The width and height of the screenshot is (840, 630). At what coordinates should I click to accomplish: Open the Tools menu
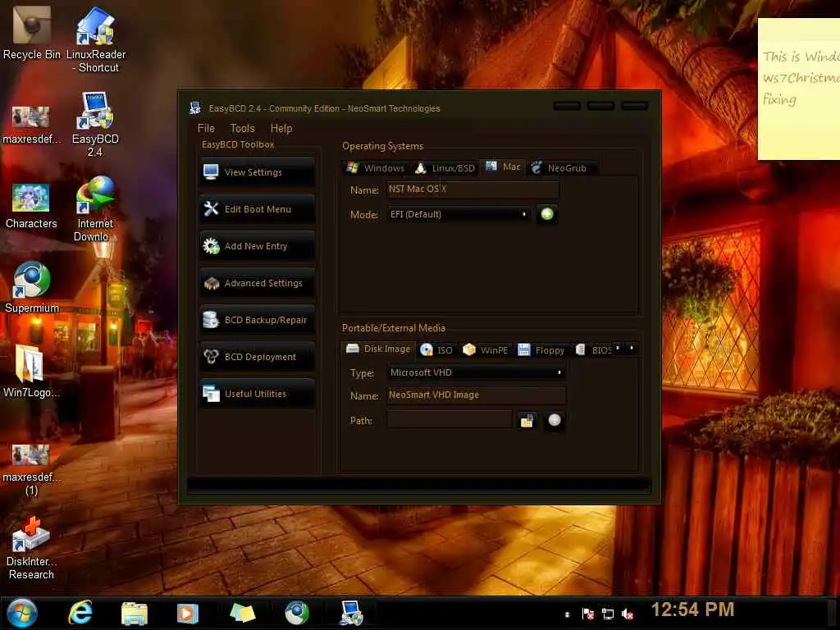coord(242,128)
